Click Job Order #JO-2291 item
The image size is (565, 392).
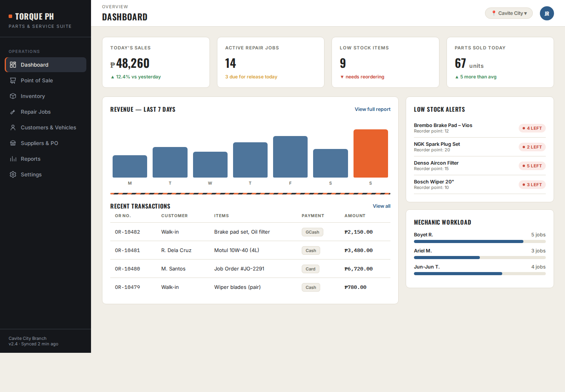[x=239, y=269]
